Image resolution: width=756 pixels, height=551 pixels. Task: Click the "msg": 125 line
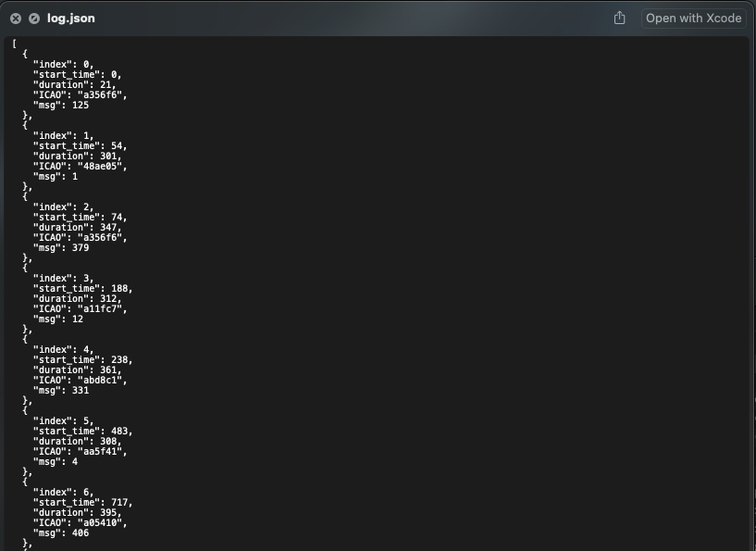tap(61, 105)
